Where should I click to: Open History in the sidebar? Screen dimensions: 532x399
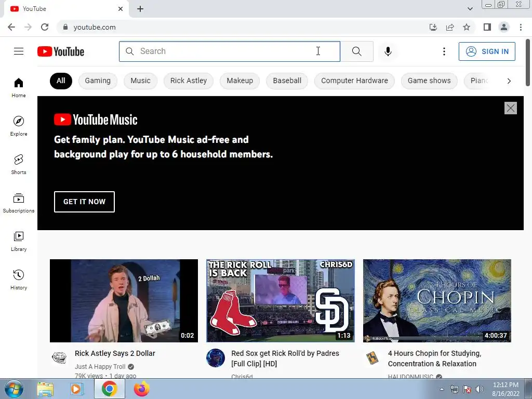[x=19, y=280]
